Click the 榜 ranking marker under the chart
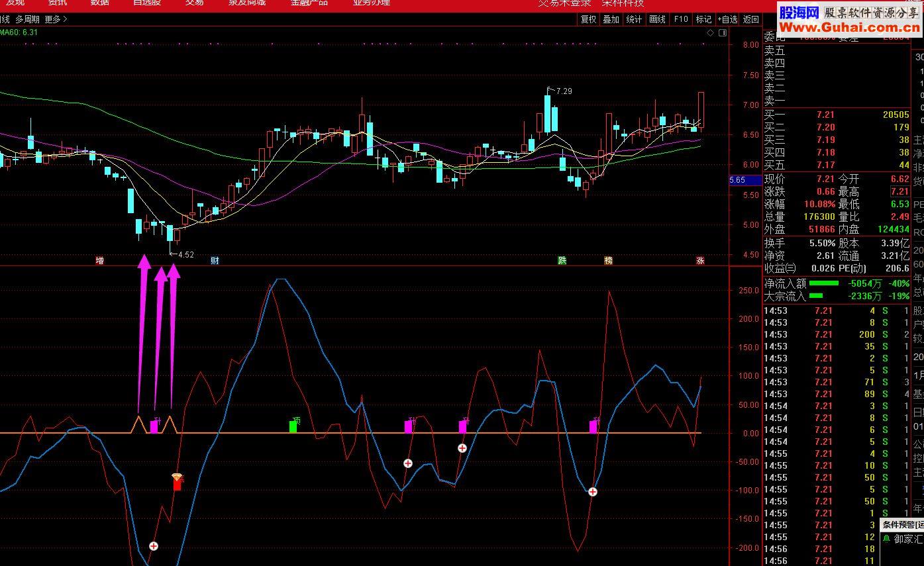 608,260
